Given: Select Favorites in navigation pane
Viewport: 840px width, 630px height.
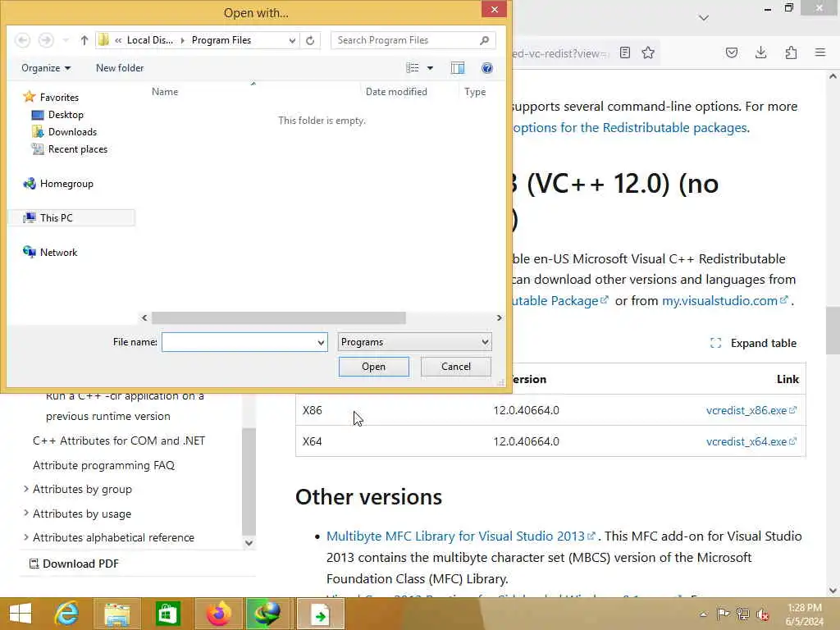Looking at the screenshot, I should pyautogui.click(x=52, y=97).
